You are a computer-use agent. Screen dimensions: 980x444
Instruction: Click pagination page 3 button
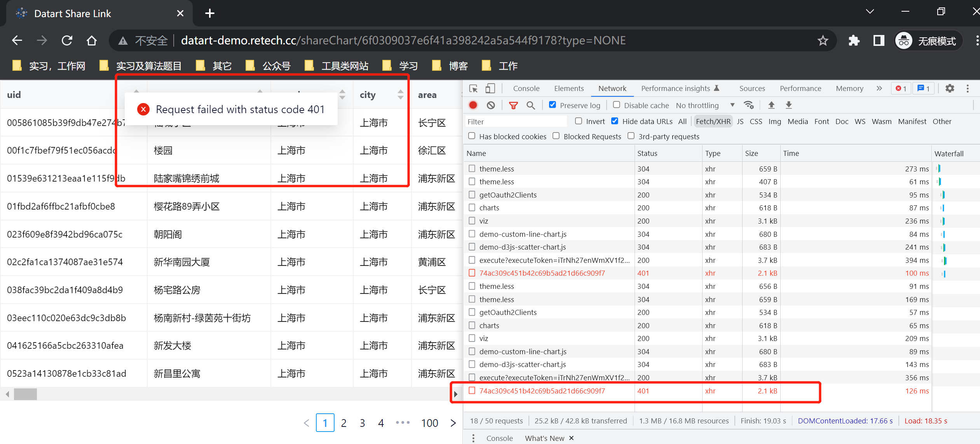click(x=362, y=423)
